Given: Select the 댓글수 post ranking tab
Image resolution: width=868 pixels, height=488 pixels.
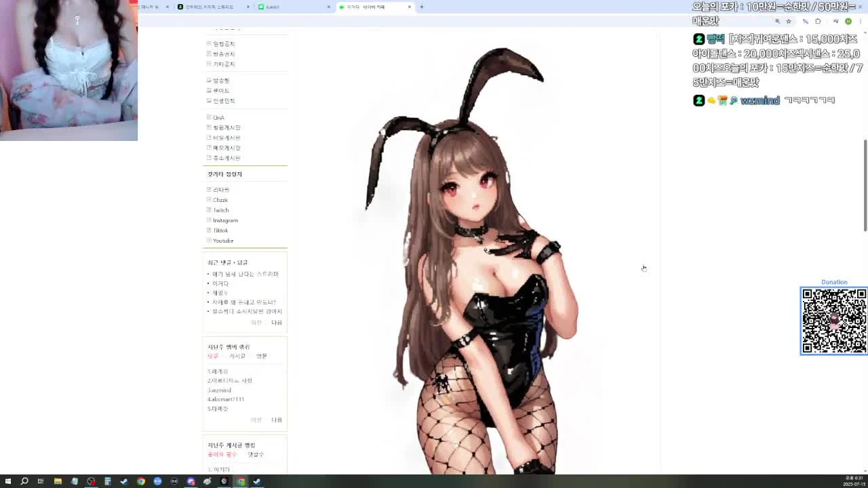Looking at the screenshot, I should (x=256, y=455).
